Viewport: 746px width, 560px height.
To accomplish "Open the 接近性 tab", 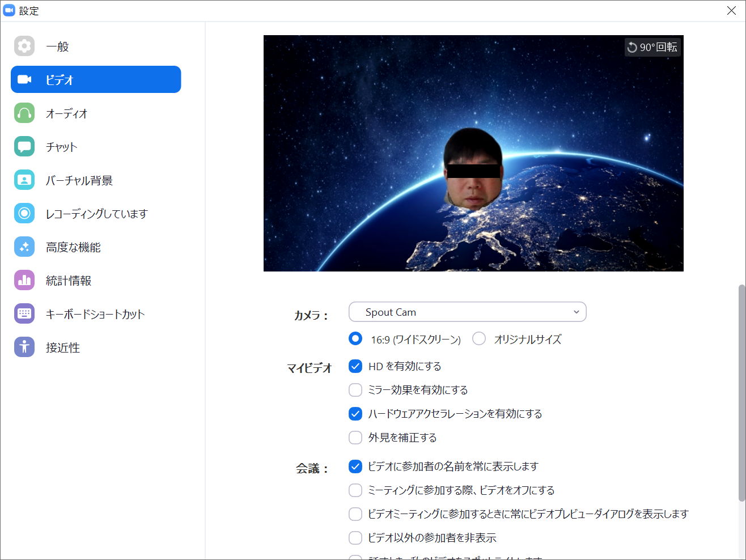I will click(96, 347).
